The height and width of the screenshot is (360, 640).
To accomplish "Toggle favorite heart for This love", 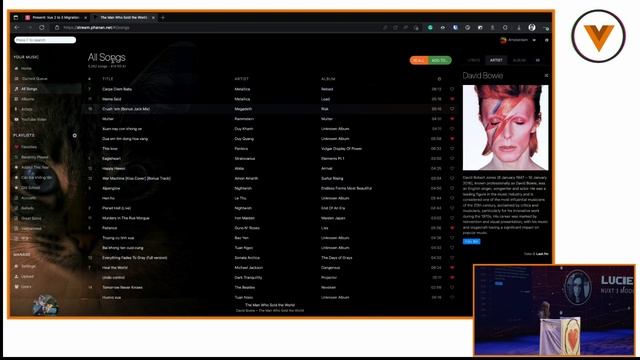I will pos(452,149).
